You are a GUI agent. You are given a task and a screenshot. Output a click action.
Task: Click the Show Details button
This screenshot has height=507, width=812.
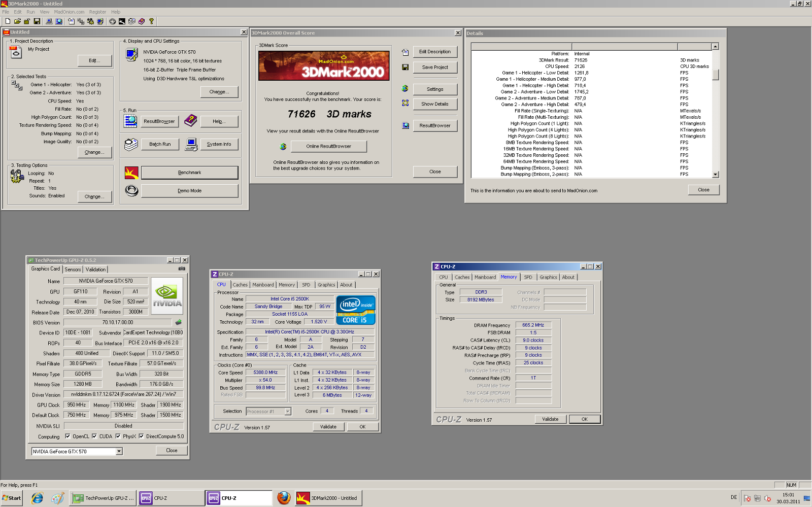click(x=435, y=104)
